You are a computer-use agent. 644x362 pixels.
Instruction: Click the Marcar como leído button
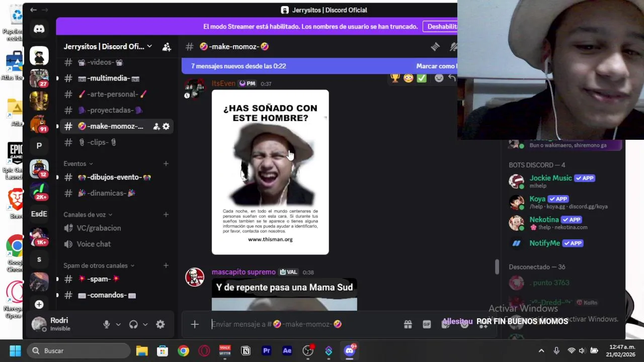[436, 66]
